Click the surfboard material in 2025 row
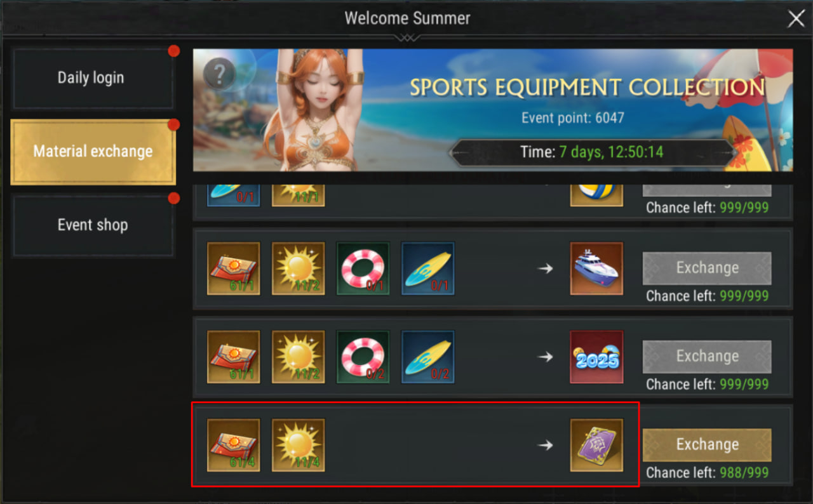This screenshot has height=504, width=813. tap(427, 357)
